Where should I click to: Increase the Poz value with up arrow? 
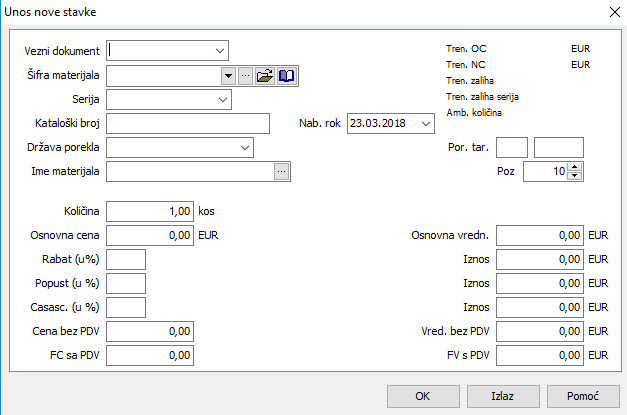[575, 167]
